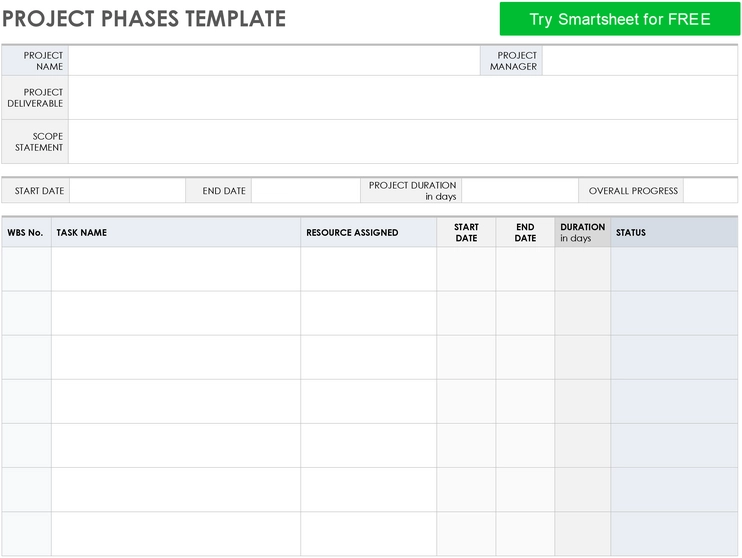Screen dimensions: 742x558
Task: Click the Project Name input field
Action: [x=274, y=61]
